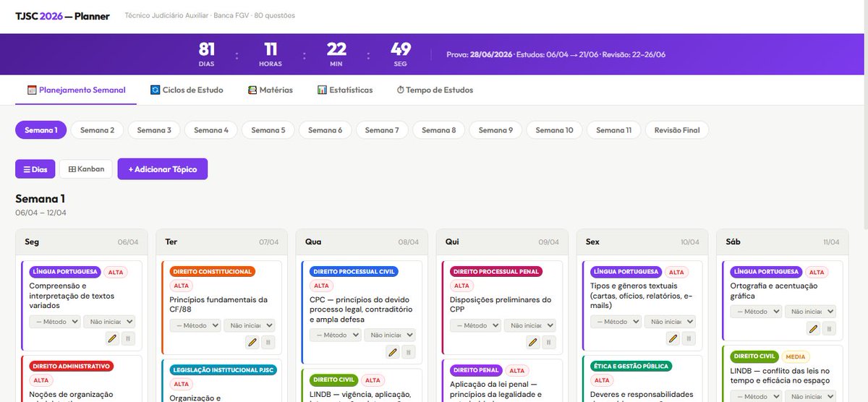Click the 'Direito Constitucional' badge
The width and height of the screenshot is (868, 402).
tap(212, 272)
